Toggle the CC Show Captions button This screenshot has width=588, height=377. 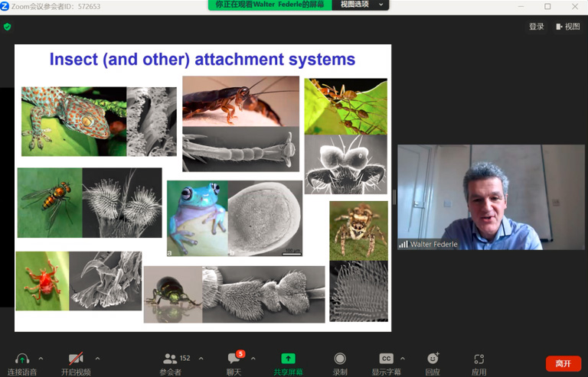[x=386, y=359]
